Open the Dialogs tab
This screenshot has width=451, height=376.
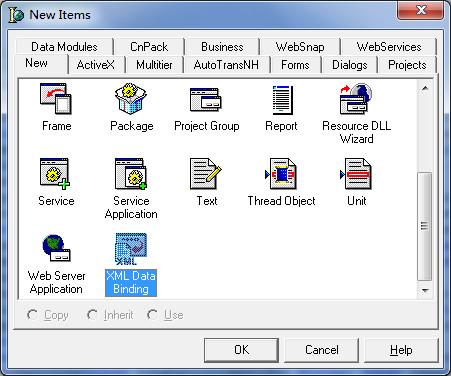(349, 65)
